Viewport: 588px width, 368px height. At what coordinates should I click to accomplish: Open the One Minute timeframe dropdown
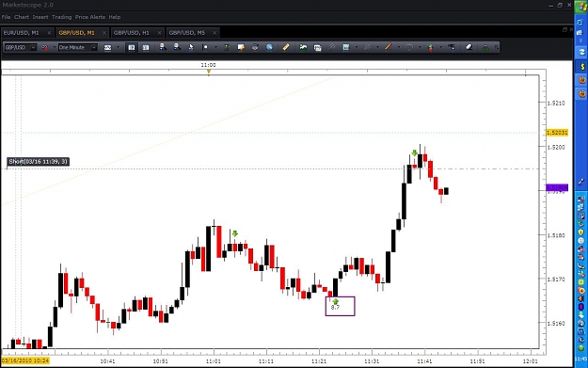[78, 48]
